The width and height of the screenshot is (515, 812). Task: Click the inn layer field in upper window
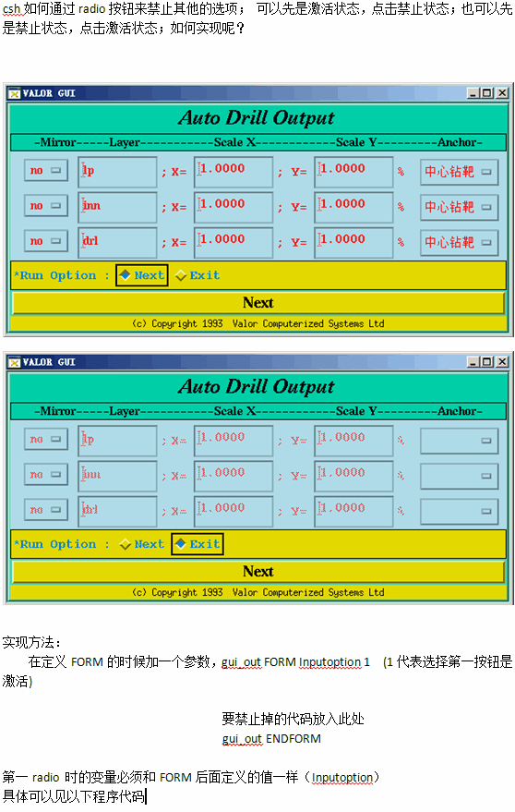tap(117, 207)
